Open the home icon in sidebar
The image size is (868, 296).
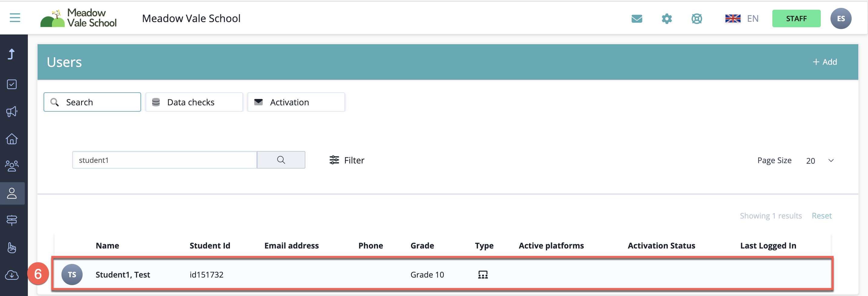12,139
